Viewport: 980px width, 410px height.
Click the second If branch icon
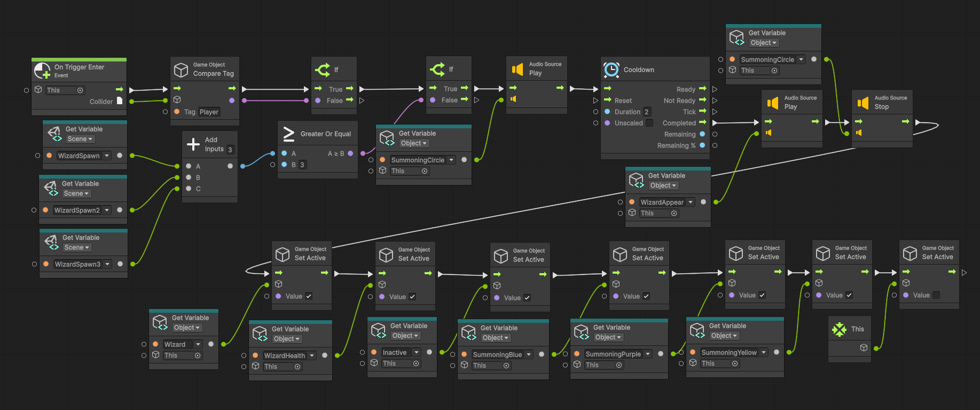(437, 69)
